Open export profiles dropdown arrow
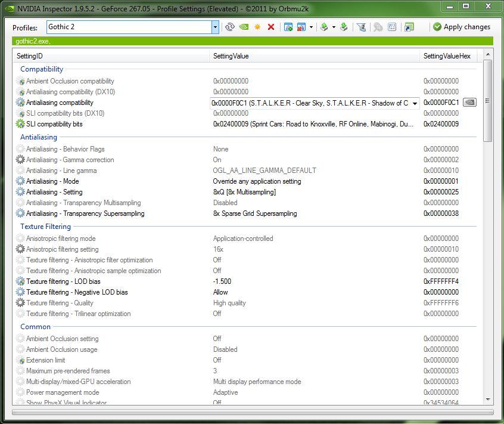Viewport: 504px width, 424px height. (334, 27)
